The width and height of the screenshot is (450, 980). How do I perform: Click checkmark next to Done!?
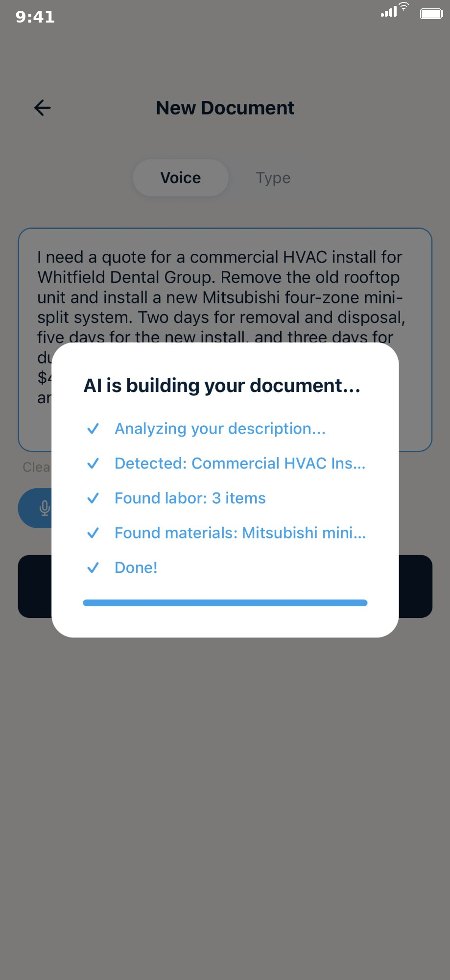click(93, 568)
